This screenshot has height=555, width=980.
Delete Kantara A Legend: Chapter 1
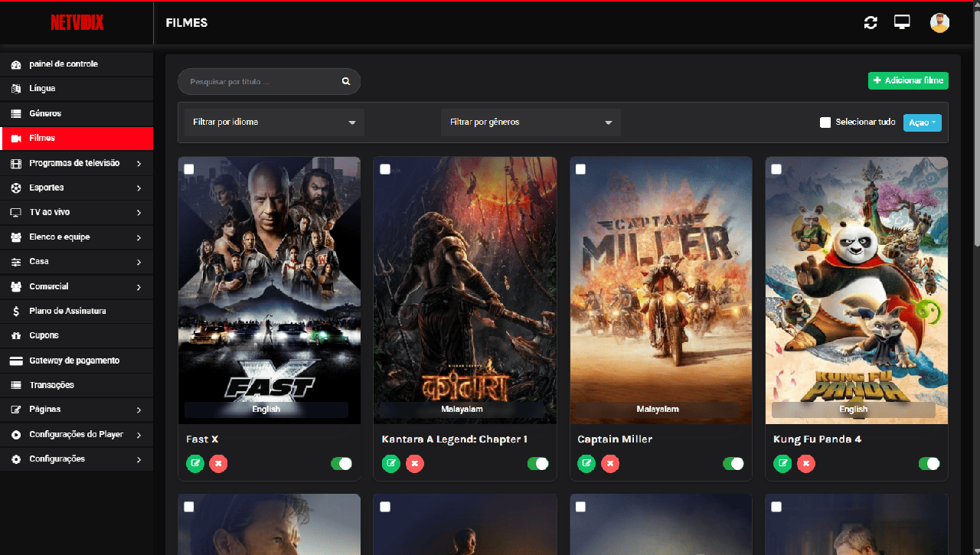tap(415, 463)
